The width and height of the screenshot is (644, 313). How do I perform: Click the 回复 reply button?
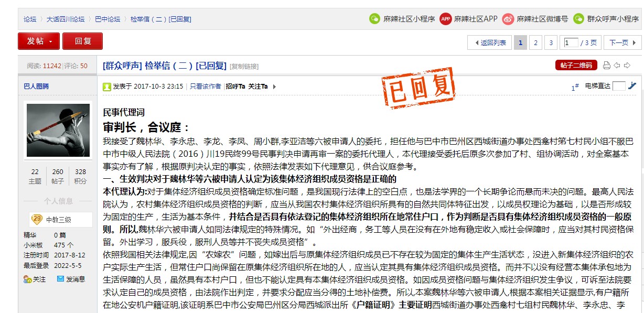82,41
